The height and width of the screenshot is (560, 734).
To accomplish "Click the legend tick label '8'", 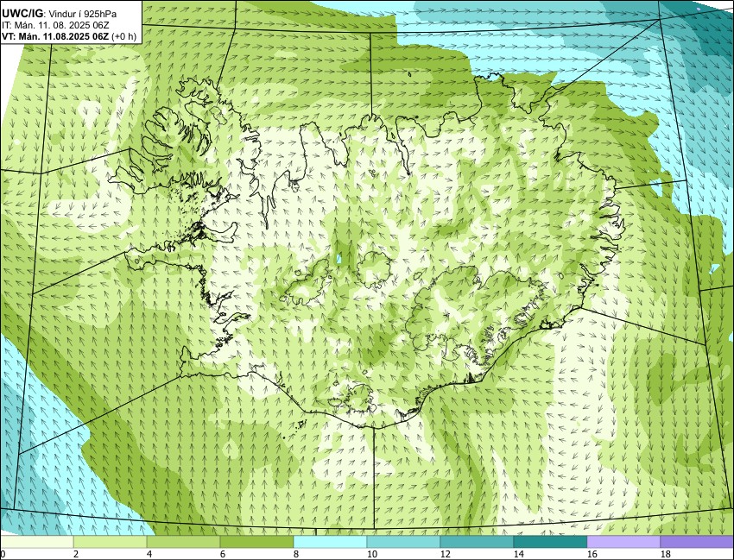I will 295,554.
